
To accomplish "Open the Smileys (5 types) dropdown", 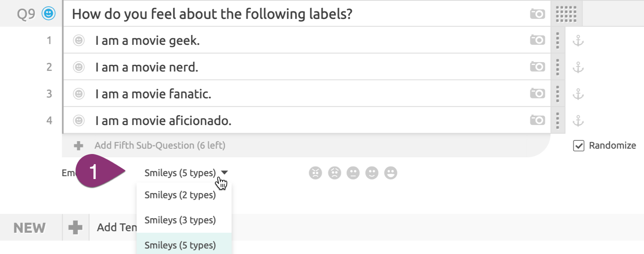I will point(186,173).
